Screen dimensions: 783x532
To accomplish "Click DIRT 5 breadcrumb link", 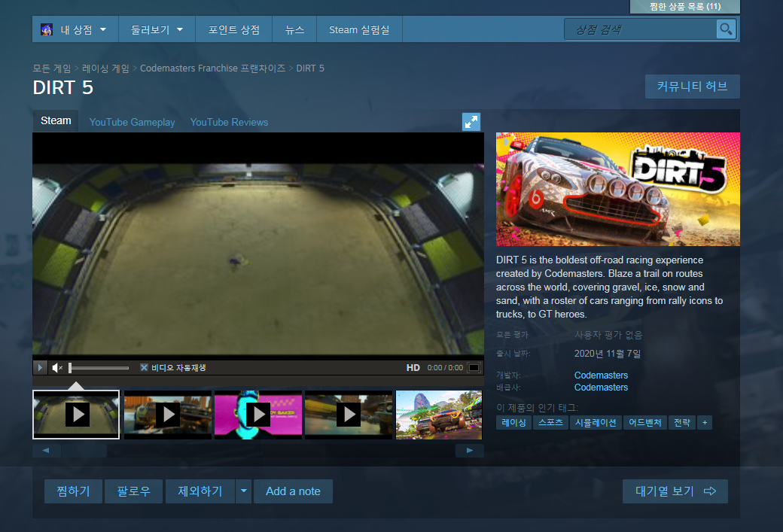I will [310, 68].
